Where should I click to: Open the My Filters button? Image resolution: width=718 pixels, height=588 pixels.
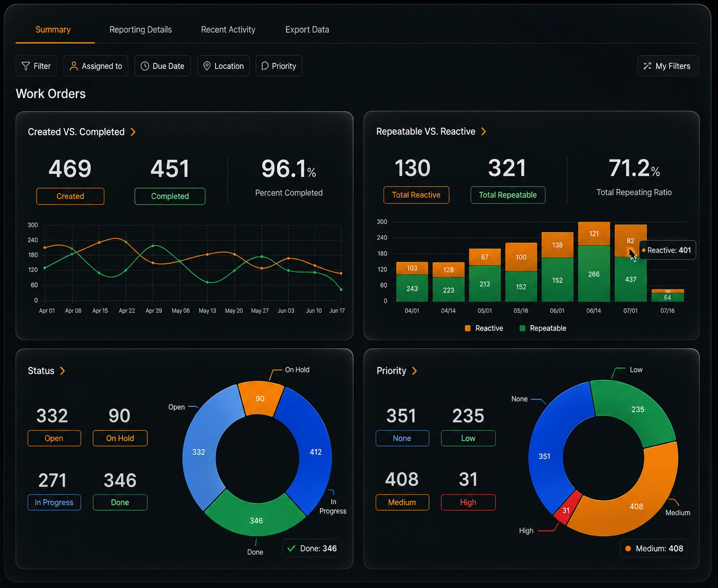click(x=668, y=66)
